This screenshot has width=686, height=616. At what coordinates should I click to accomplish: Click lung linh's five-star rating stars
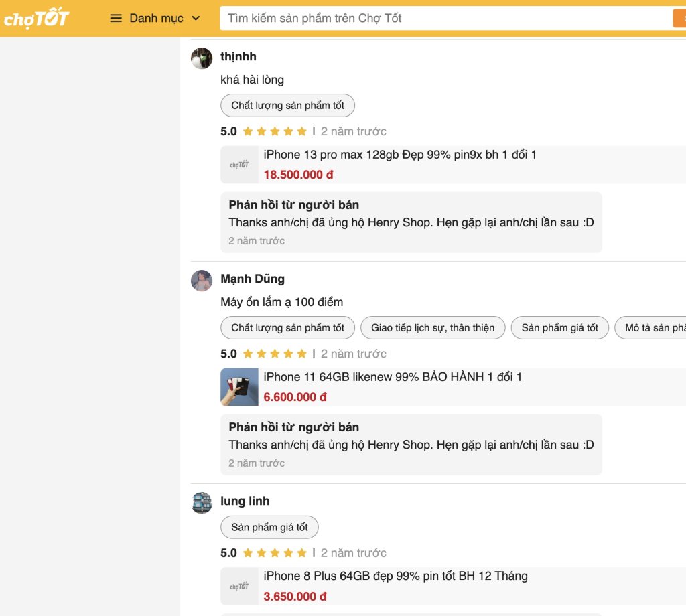(x=275, y=553)
